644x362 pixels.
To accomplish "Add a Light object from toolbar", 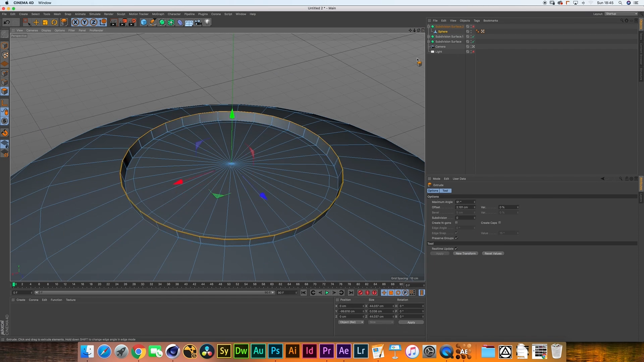I will point(208,22).
